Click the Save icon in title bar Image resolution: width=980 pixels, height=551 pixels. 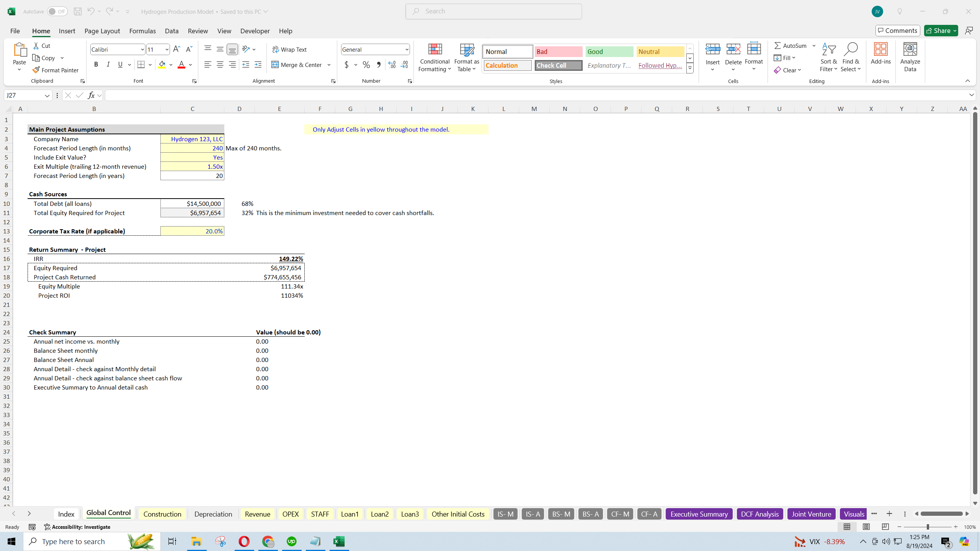point(78,11)
